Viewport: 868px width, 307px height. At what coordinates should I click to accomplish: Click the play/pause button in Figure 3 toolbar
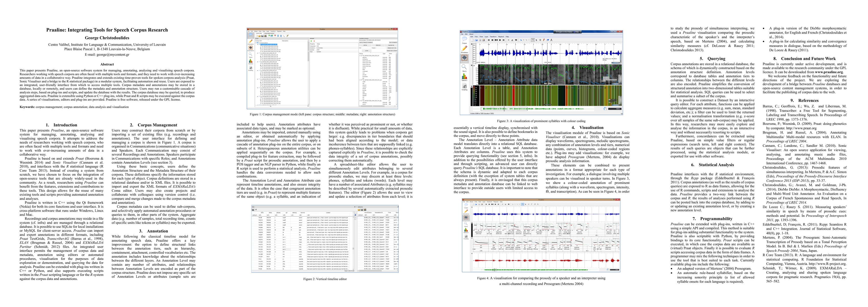point(496,40)
